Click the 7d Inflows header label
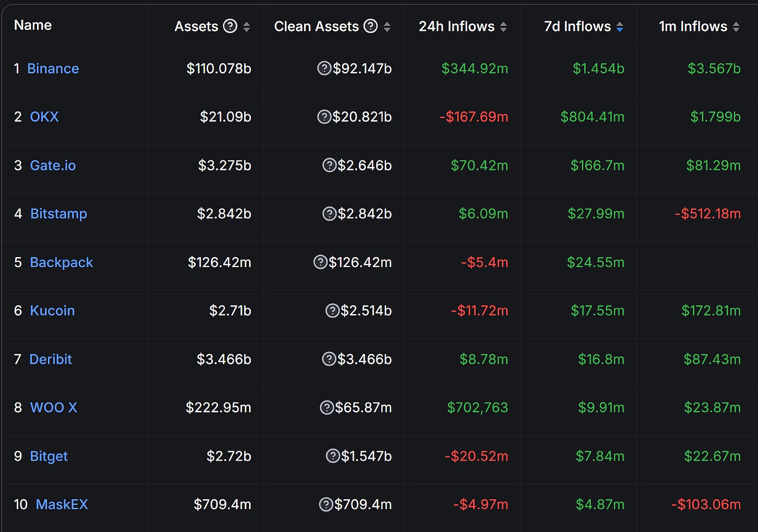 [577, 26]
